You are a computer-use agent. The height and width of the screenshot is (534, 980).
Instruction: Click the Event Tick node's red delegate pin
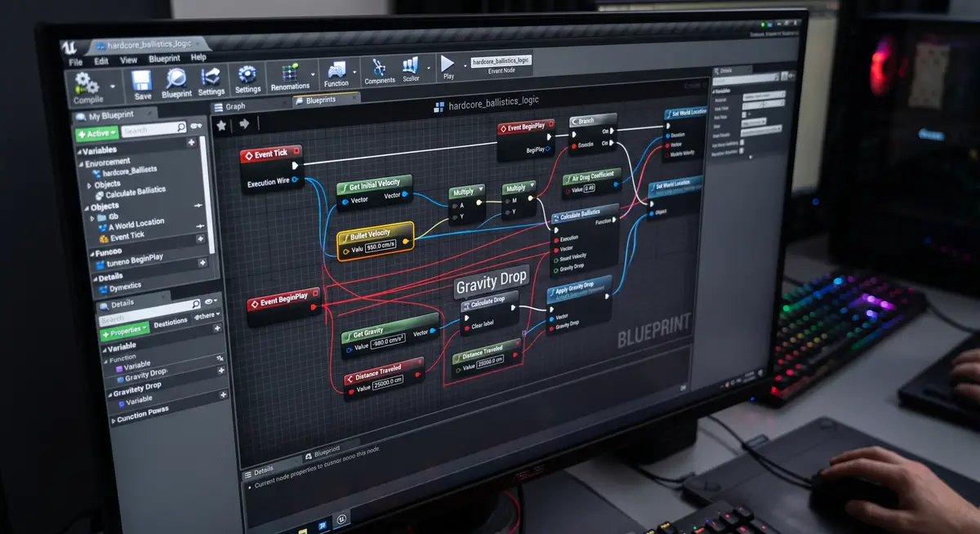(x=296, y=150)
